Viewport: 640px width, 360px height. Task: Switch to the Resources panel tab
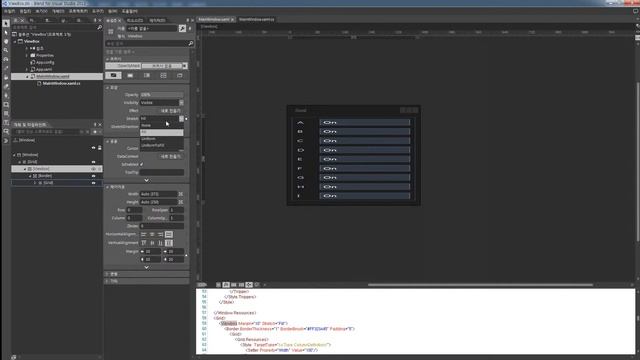point(135,20)
